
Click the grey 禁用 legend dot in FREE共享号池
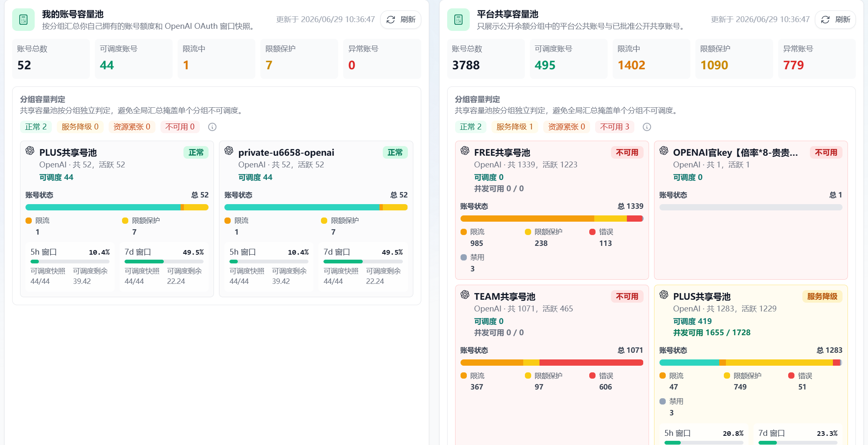click(x=463, y=258)
